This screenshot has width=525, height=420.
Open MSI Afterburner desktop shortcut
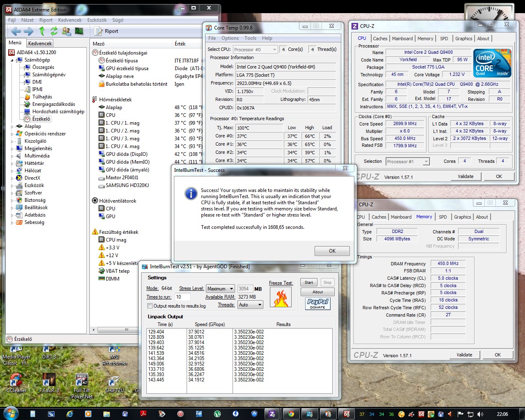114,355
